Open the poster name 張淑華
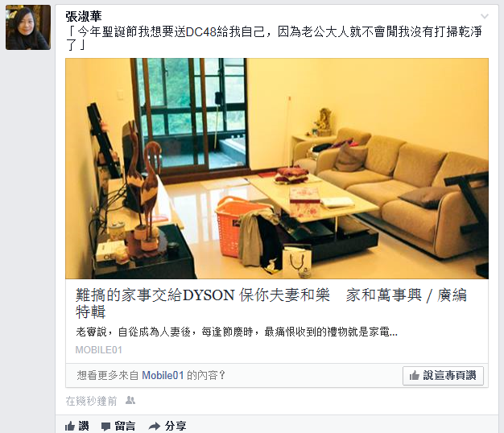504x433 pixels. [x=84, y=16]
